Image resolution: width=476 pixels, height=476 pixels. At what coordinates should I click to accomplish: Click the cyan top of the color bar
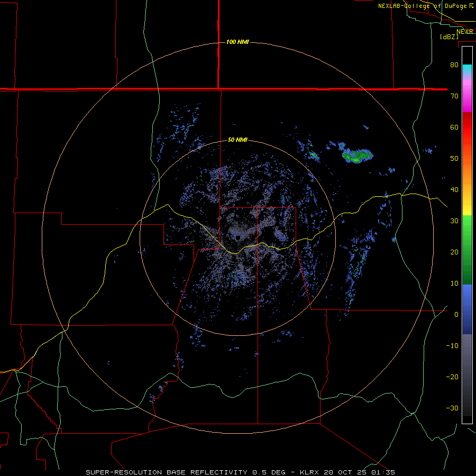[467, 68]
